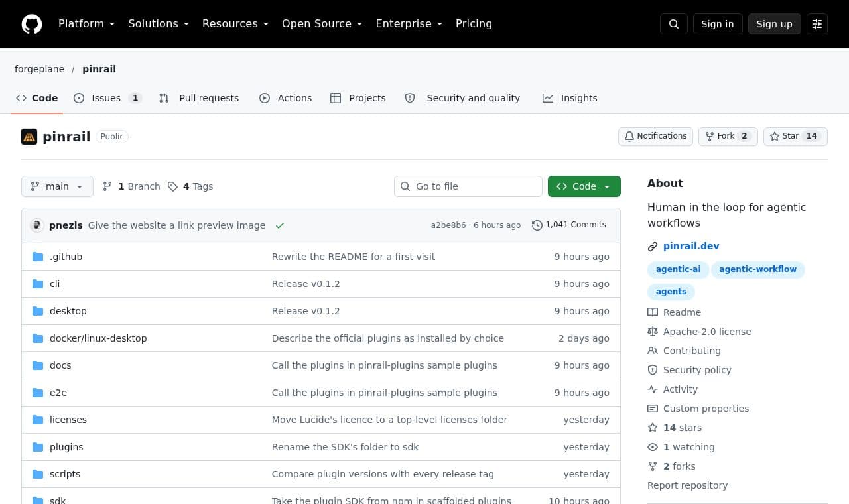Click pnezis author avatar

(37, 225)
